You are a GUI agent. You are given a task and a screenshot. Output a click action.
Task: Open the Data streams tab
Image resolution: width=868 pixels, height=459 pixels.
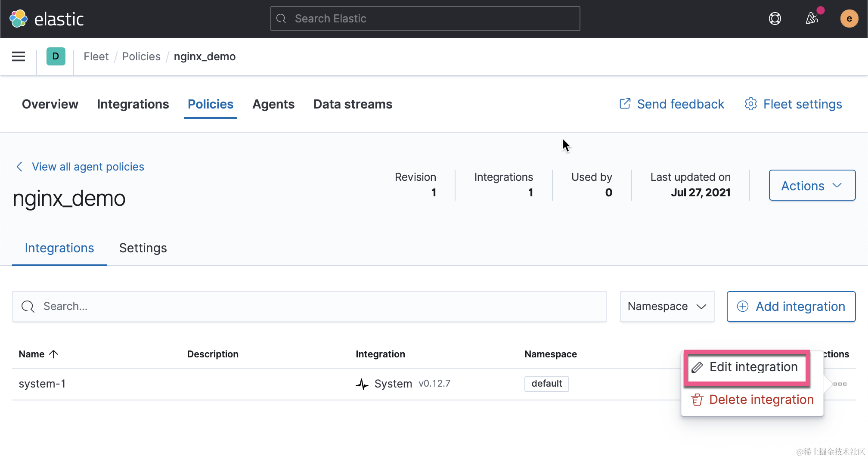point(353,104)
